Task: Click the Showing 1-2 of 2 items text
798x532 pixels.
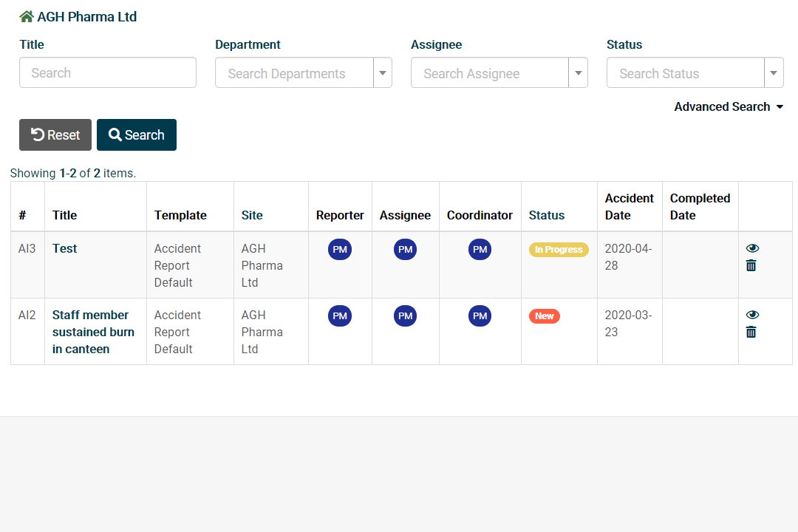Action: [73, 173]
